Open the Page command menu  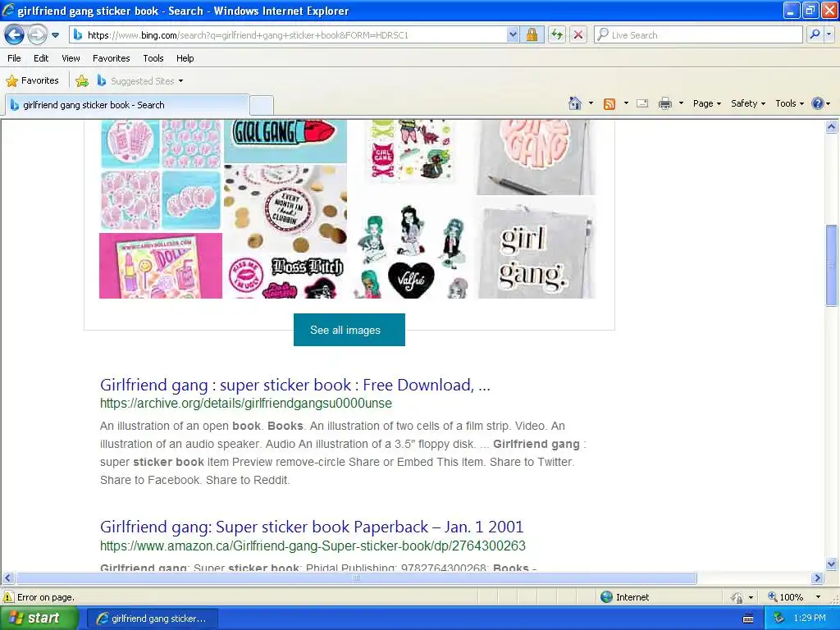click(x=706, y=103)
